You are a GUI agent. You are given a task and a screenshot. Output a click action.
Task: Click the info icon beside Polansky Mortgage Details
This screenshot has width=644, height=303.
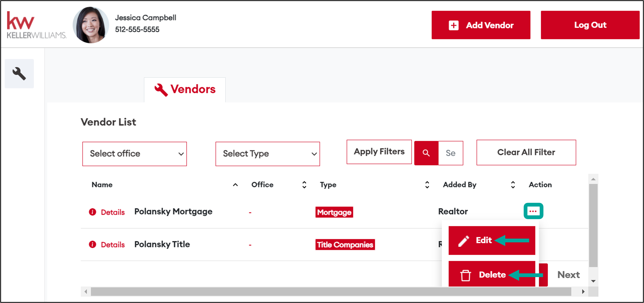pyautogui.click(x=92, y=212)
